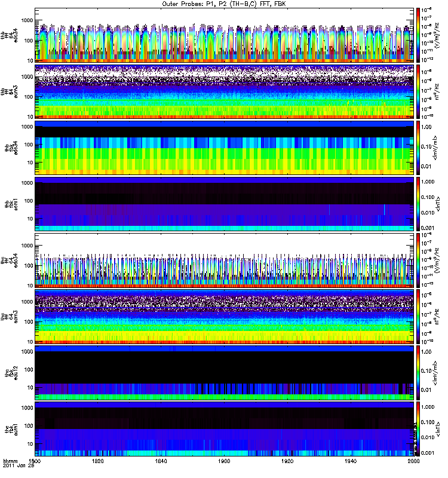Click the top (V/m)²/Hz color bar

[x=418, y=35]
